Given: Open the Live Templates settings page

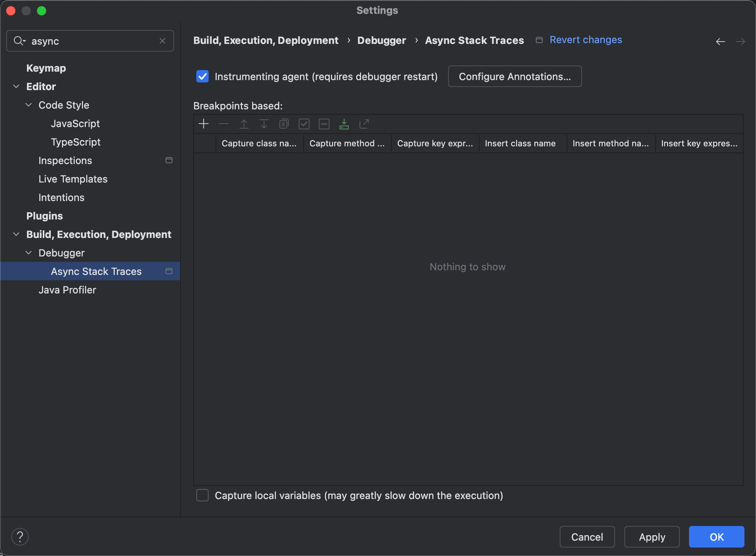Looking at the screenshot, I should [73, 179].
